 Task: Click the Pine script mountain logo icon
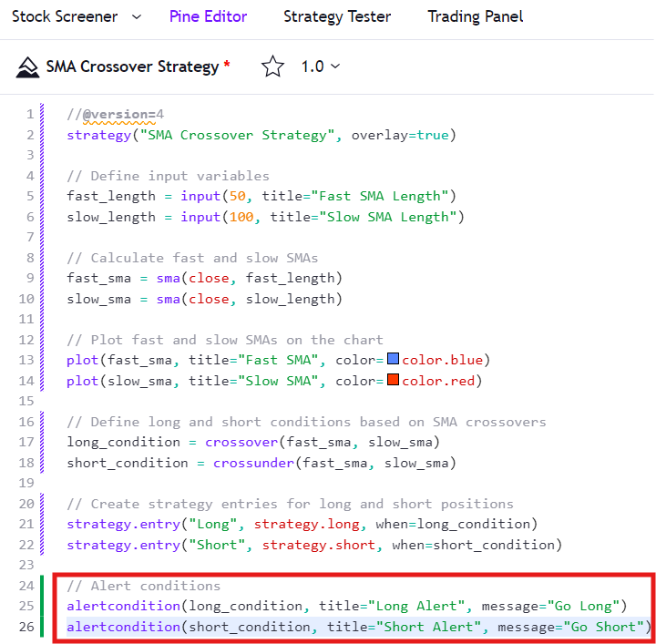click(x=27, y=66)
